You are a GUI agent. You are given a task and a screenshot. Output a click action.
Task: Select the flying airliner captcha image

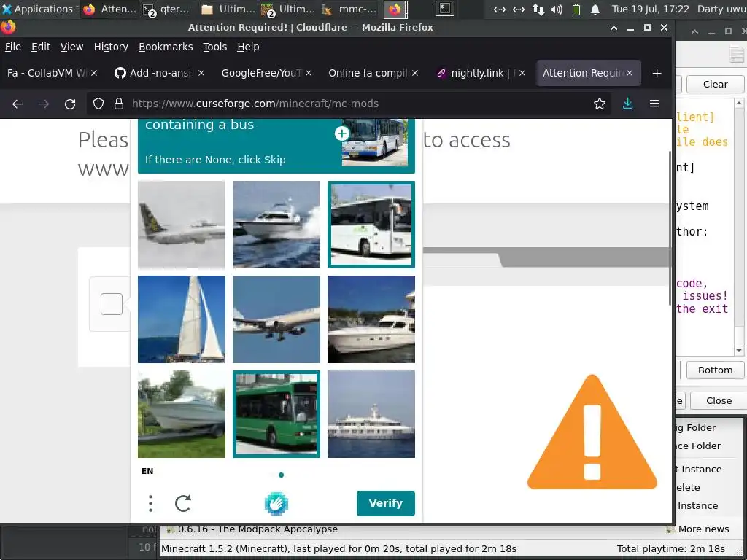pyautogui.click(x=276, y=319)
